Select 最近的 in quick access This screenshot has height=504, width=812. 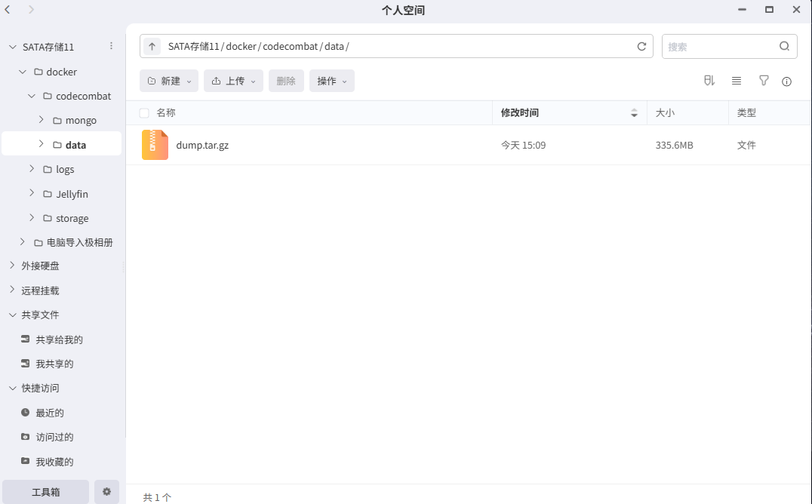tap(50, 413)
